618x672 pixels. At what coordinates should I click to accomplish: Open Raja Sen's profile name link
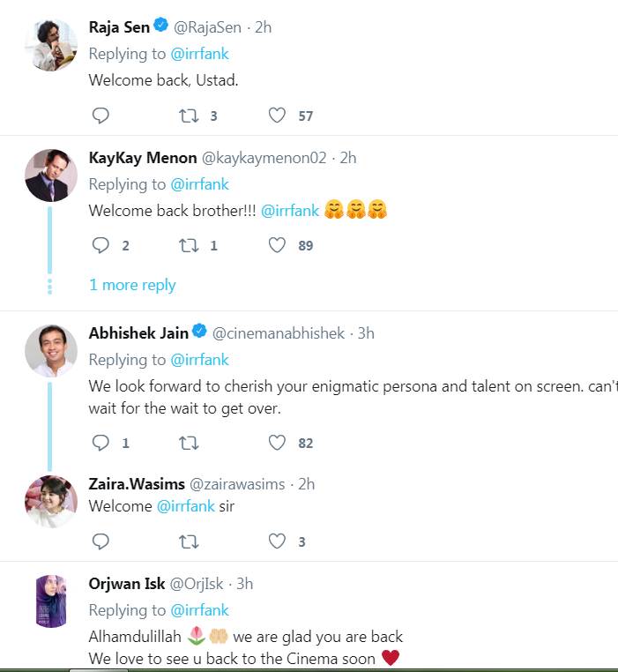118,27
